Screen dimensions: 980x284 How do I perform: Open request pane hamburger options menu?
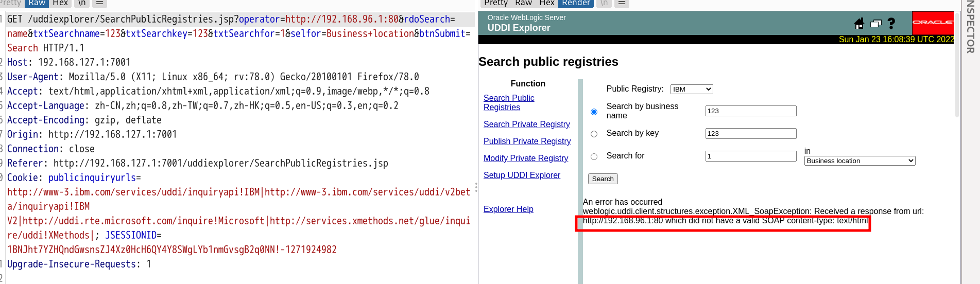100,3
